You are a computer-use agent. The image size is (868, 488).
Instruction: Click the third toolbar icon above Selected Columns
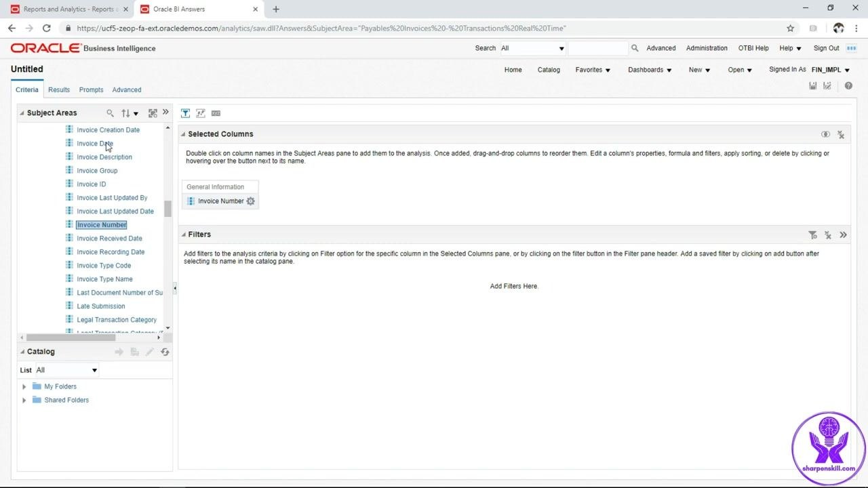[x=216, y=113]
